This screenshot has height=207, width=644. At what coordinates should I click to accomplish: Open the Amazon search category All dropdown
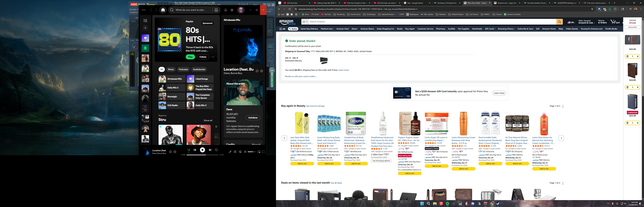click(305, 22)
